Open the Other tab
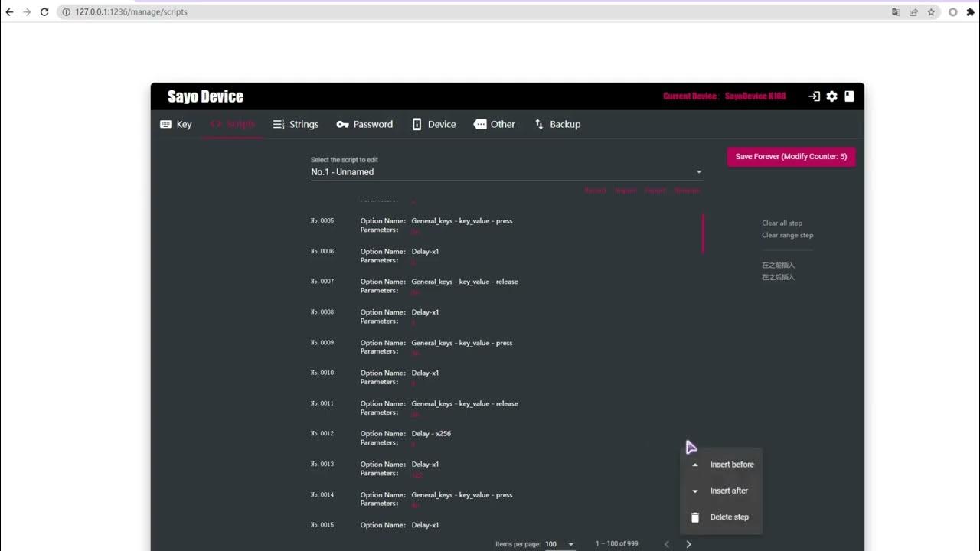The image size is (980, 551). pos(494,124)
